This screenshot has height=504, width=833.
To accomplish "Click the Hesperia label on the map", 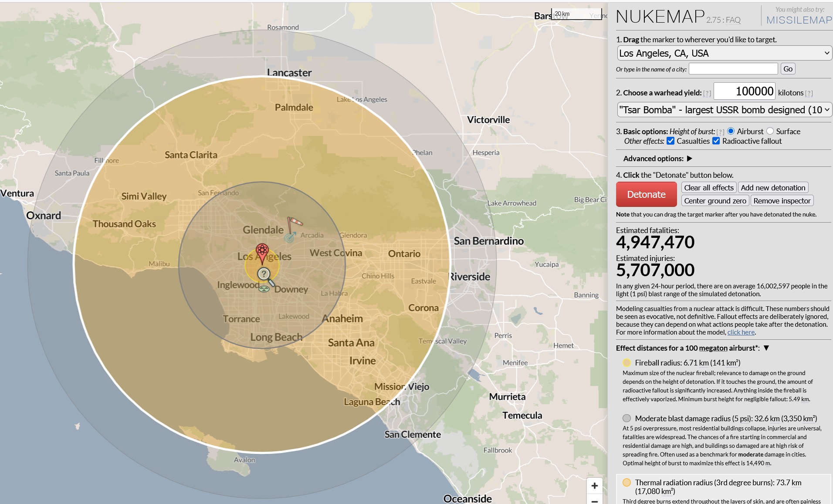I will click(x=486, y=152).
